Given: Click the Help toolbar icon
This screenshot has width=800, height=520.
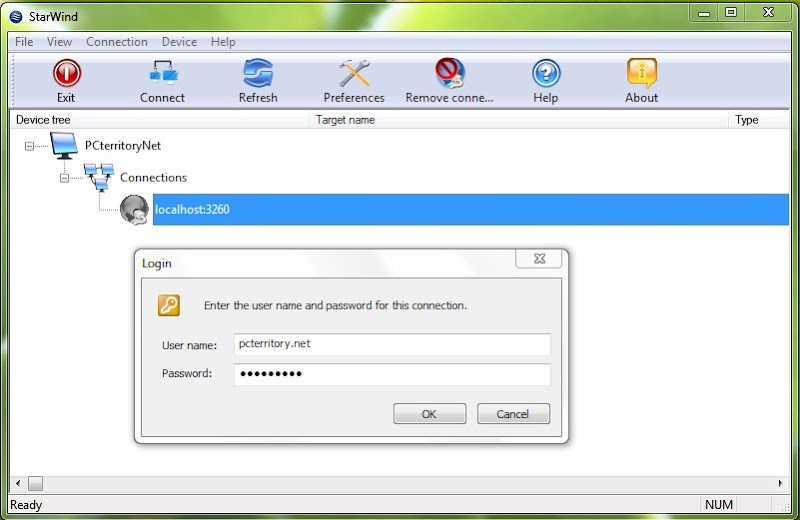Looking at the screenshot, I should (546, 73).
